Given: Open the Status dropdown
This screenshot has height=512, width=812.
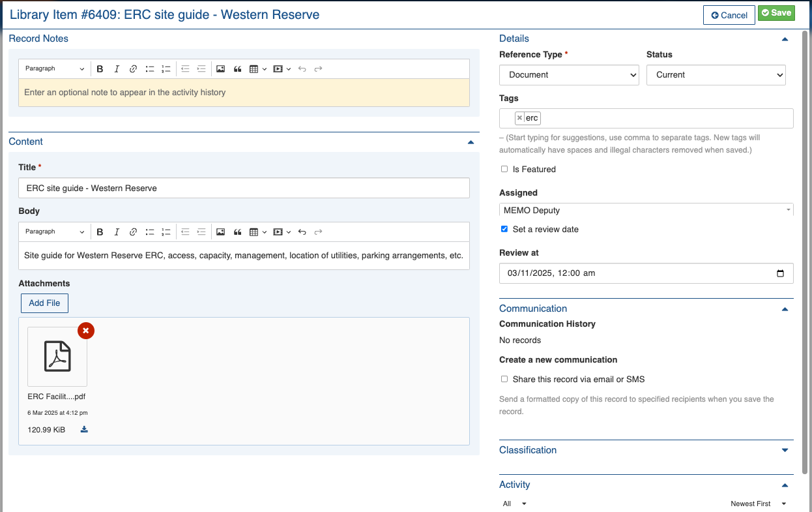Looking at the screenshot, I should pyautogui.click(x=716, y=75).
